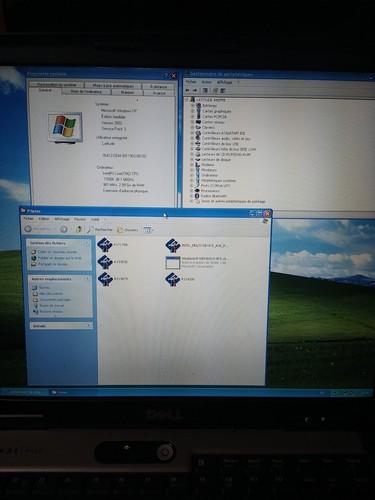Open the Restauration du système tab
This screenshot has height=500, width=375.
[56, 85]
